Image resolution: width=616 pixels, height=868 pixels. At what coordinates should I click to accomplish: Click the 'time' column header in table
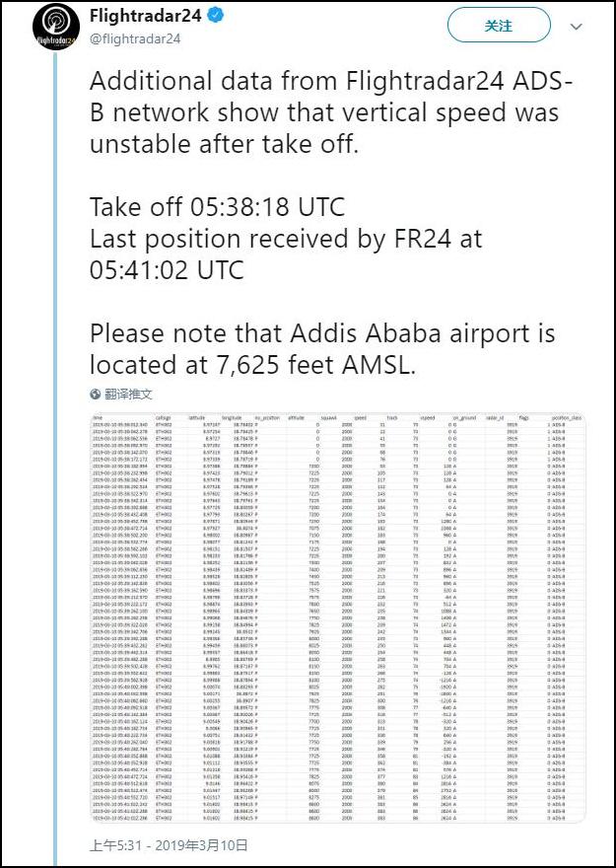coord(98,417)
